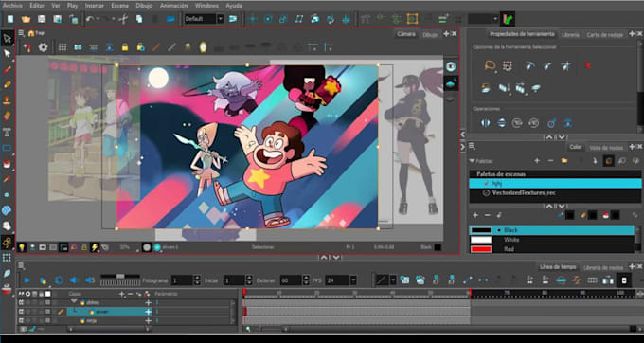
Task: Select the Brush tool in left toolbar
Action: click(x=7, y=69)
